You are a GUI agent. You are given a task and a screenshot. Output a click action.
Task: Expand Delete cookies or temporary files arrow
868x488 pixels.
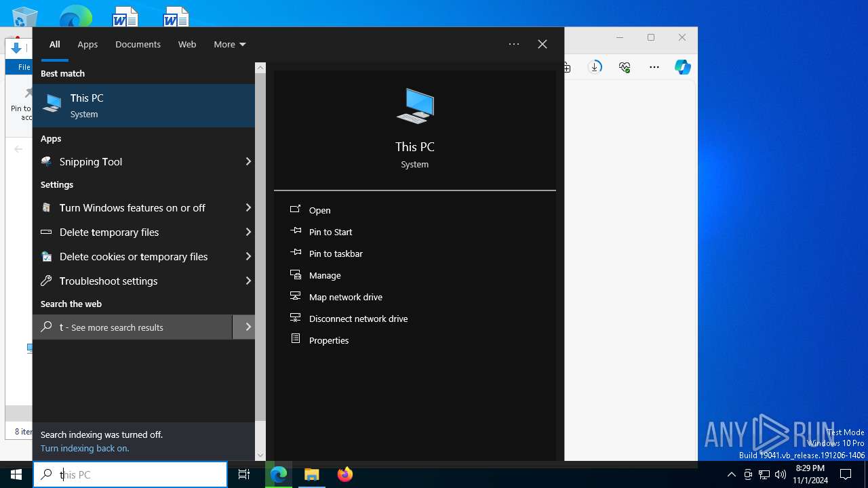[248, 256]
